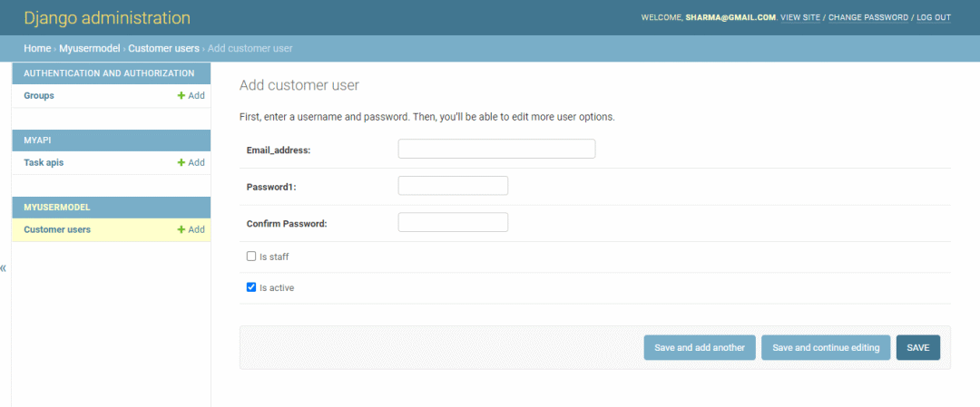The height and width of the screenshot is (407, 980).
Task: Click into the Confirm Password field
Action: click(453, 222)
